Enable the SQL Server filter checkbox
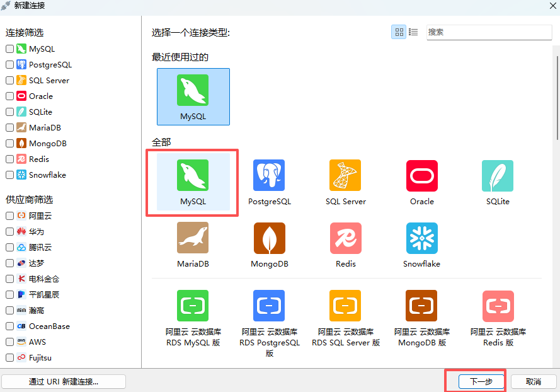560x392 pixels. pos(9,81)
